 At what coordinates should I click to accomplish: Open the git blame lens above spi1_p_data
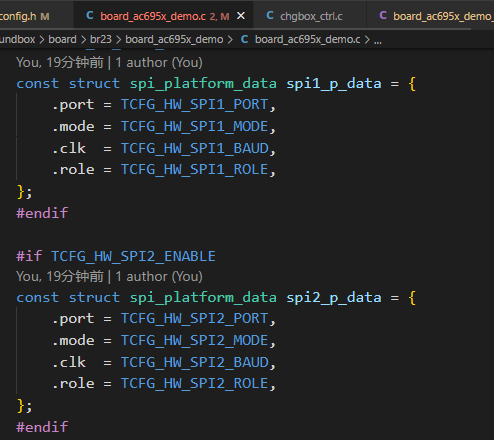point(109,62)
